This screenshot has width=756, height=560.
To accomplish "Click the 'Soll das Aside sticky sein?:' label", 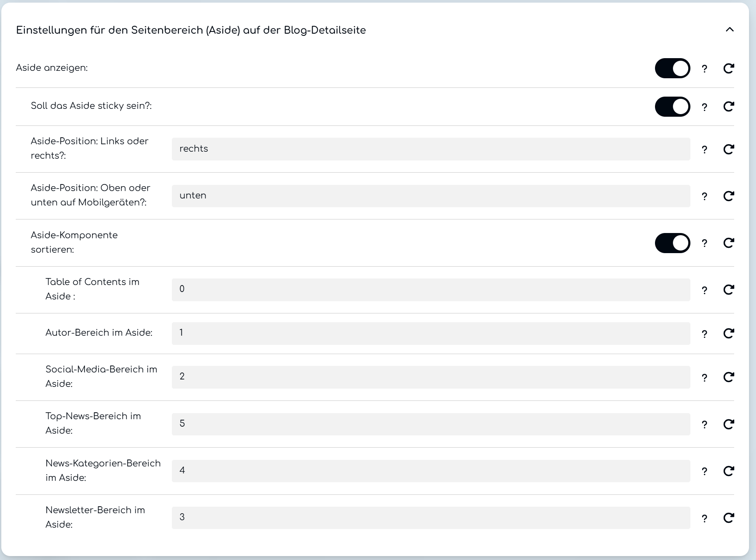I will 91,106.
